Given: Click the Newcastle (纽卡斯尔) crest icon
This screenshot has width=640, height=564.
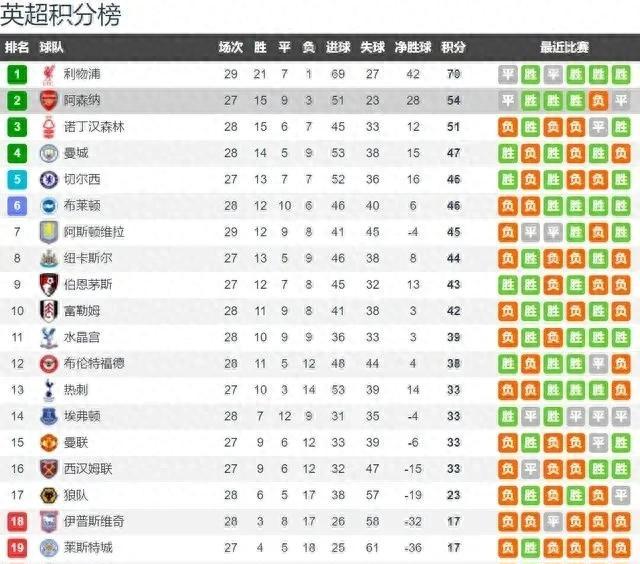Looking at the screenshot, I should click(x=49, y=259).
